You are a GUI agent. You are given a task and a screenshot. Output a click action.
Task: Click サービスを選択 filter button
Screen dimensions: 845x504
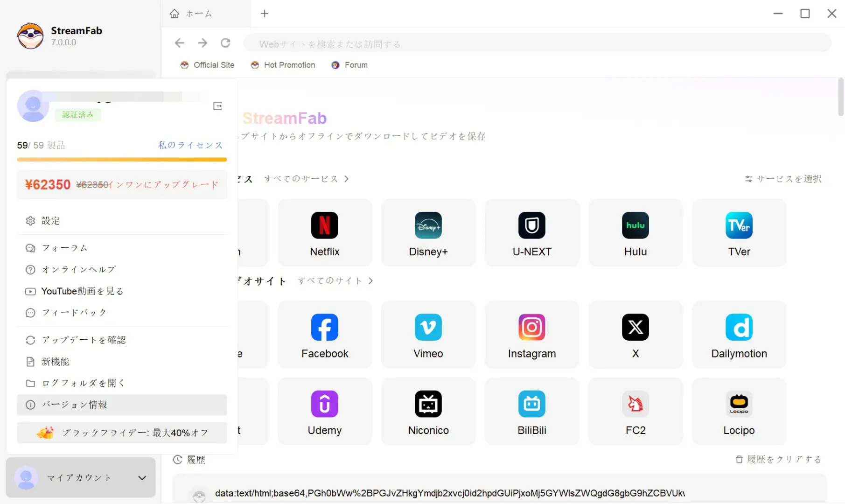click(x=783, y=179)
